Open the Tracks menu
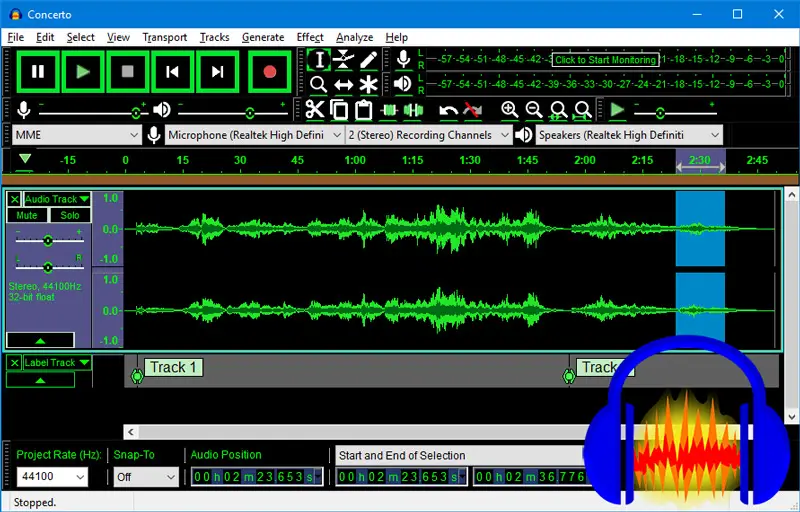The width and height of the screenshot is (800, 512). 214,37
